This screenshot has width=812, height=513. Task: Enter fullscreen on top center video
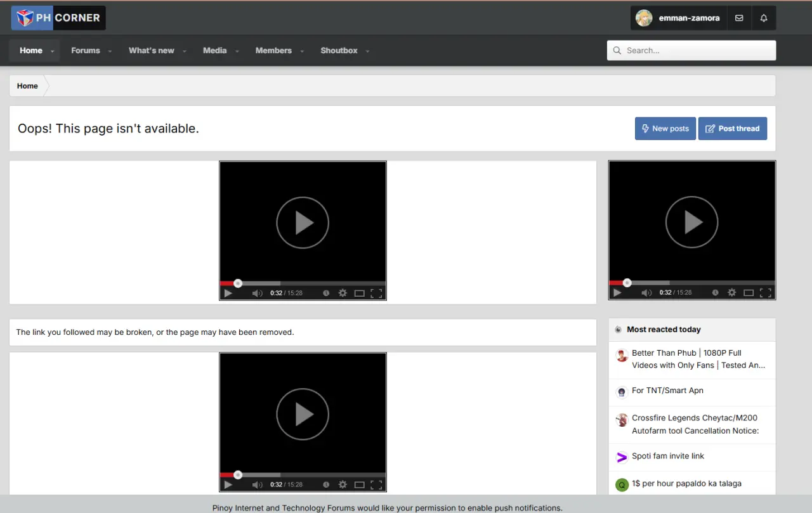pyautogui.click(x=376, y=293)
